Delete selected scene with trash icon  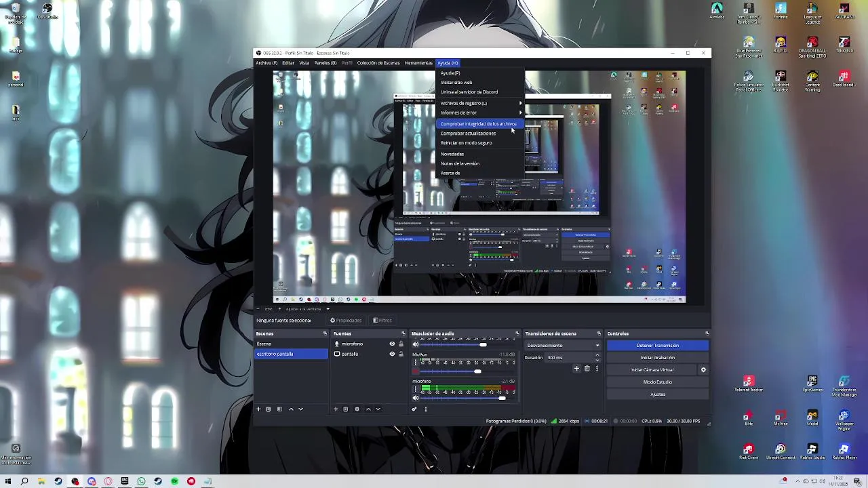pyautogui.click(x=269, y=409)
